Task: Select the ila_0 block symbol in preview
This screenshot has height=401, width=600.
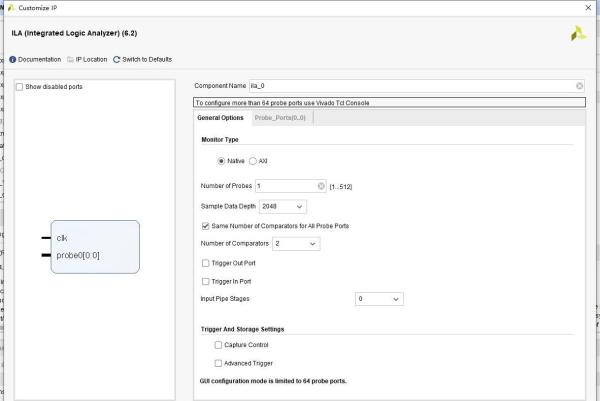Action: click(x=95, y=246)
